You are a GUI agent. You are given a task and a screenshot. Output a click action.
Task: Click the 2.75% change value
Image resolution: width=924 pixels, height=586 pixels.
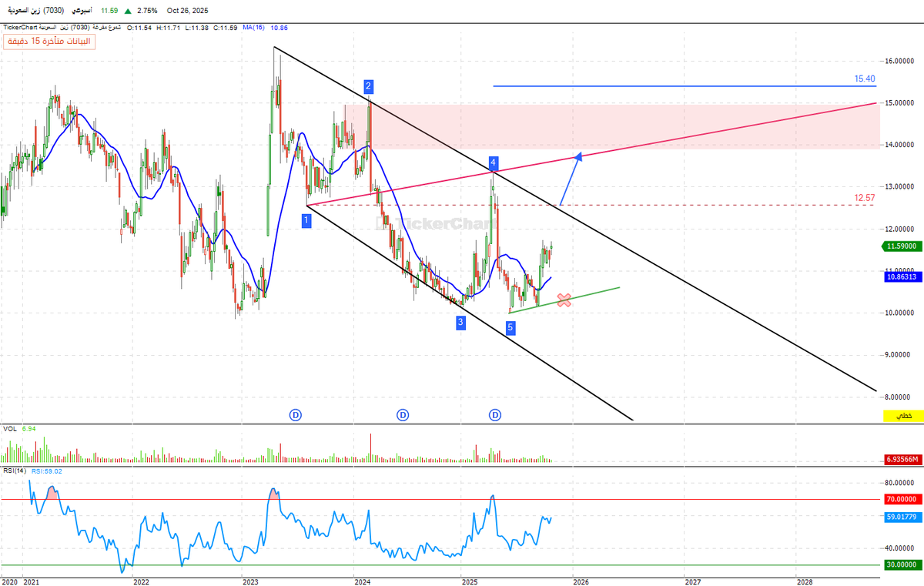147,12
